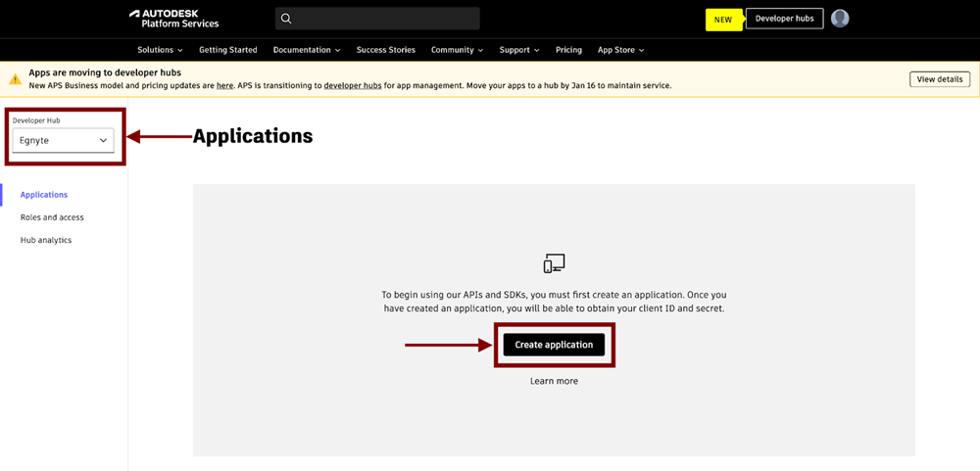Click the search magnifier icon
Screen dimensions: 980x471
[286, 19]
